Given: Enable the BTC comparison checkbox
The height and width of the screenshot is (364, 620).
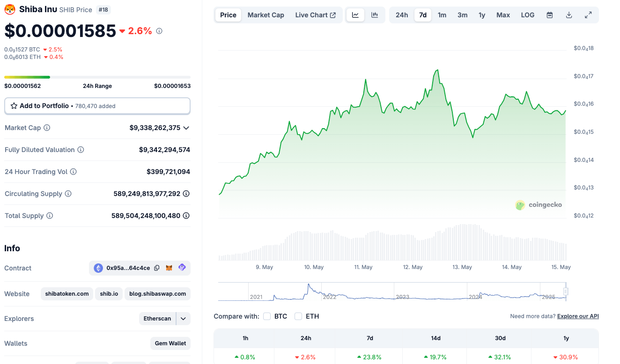Looking at the screenshot, I should point(266,316).
